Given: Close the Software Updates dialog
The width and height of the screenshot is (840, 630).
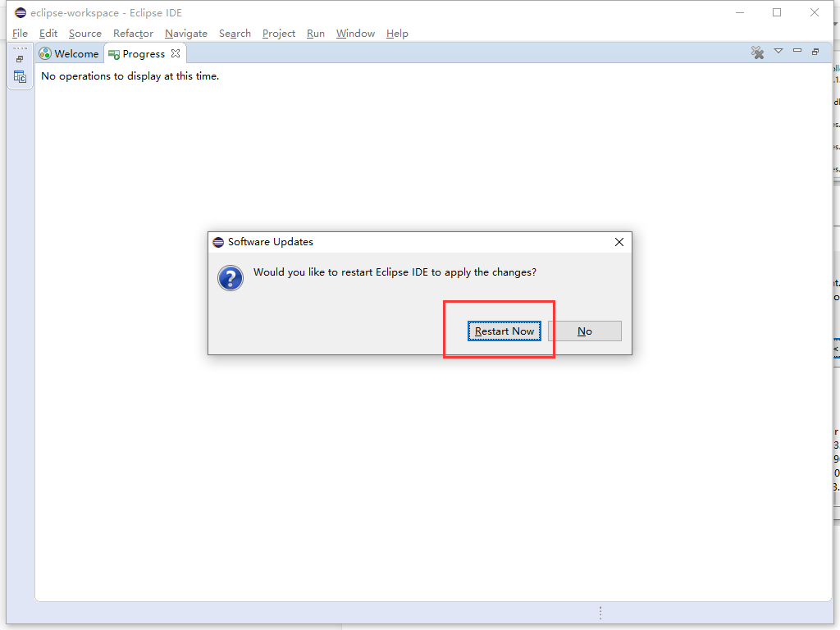Looking at the screenshot, I should 619,242.
